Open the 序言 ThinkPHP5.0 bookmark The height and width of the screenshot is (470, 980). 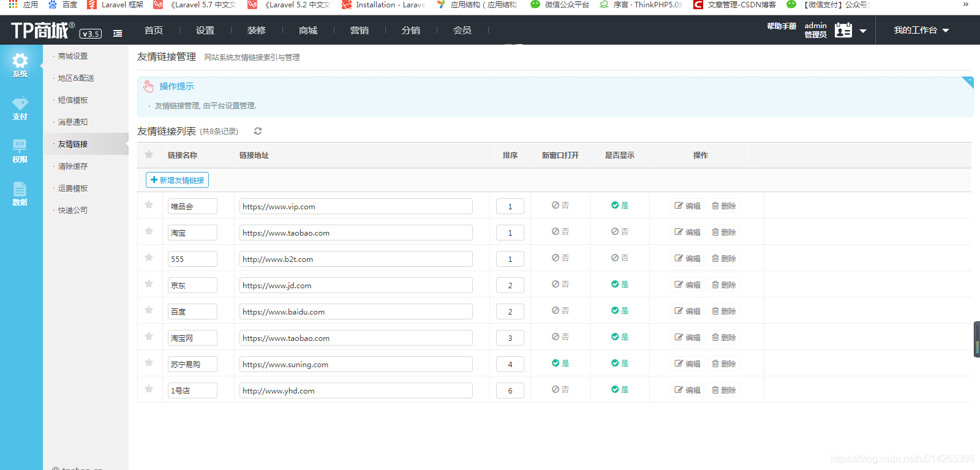(641, 4)
